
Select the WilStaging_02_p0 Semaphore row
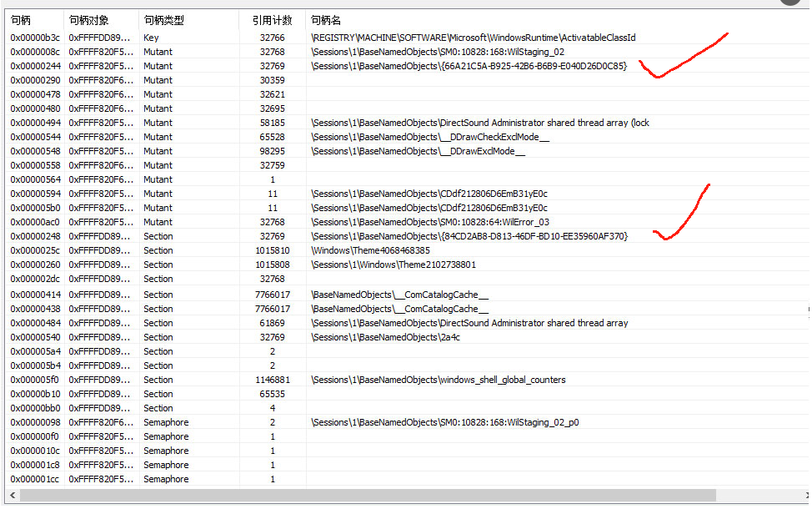(x=444, y=422)
